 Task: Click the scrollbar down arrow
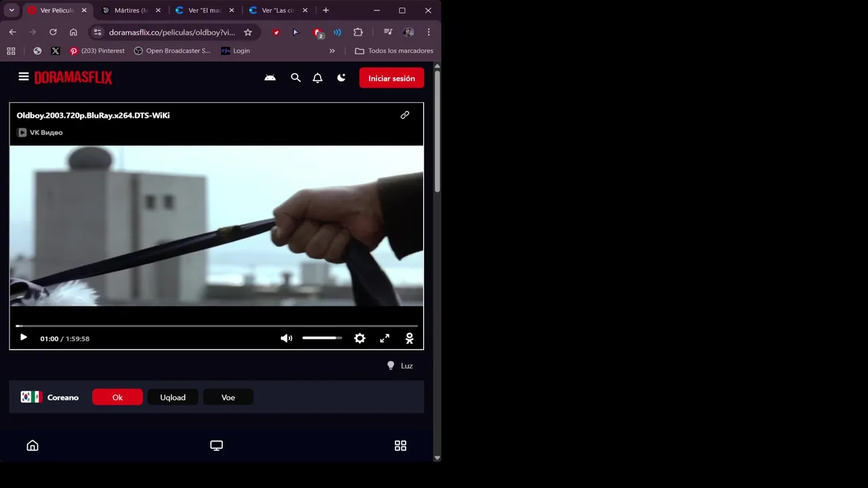(437, 457)
